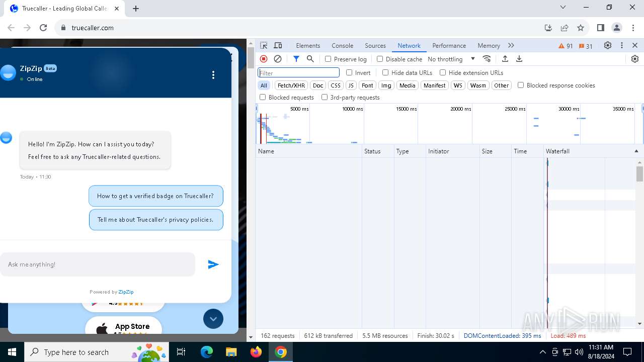Click the share page icon
Image resolution: width=644 pixels, height=362 pixels.
565,28
